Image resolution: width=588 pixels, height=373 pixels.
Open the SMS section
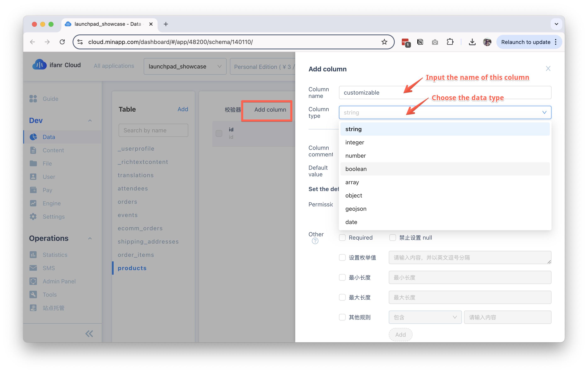click(x=49, y=268)
